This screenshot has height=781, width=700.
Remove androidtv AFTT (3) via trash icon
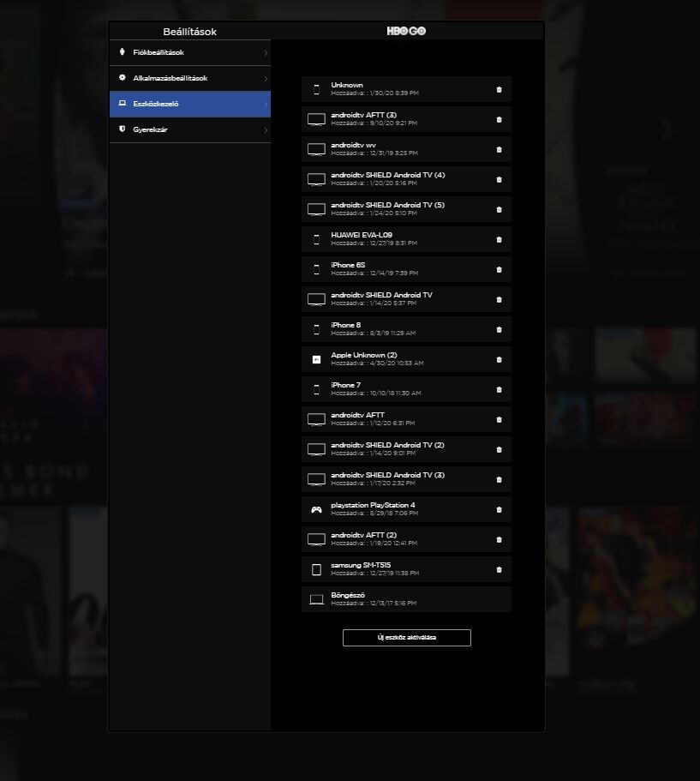pyautogui.click(x=499, y=119)
